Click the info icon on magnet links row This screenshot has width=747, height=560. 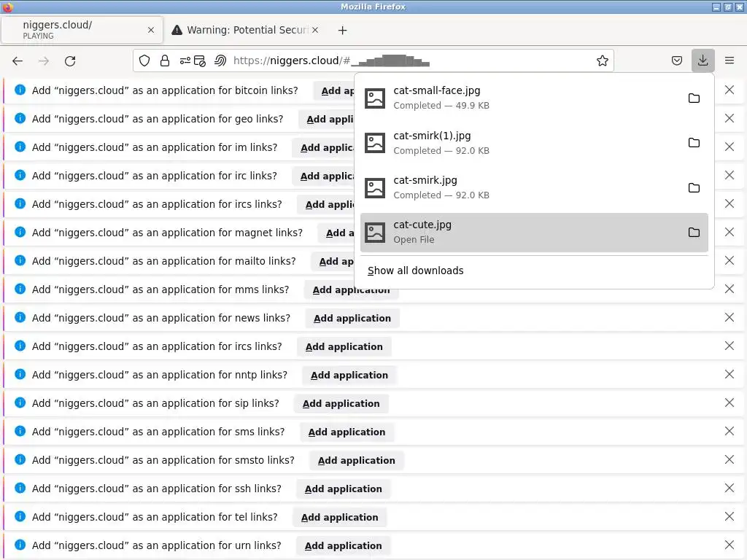point(20,232)
